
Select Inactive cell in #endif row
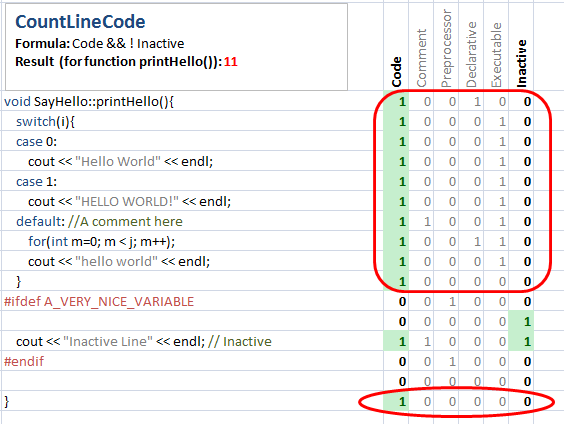click(521, 361)
